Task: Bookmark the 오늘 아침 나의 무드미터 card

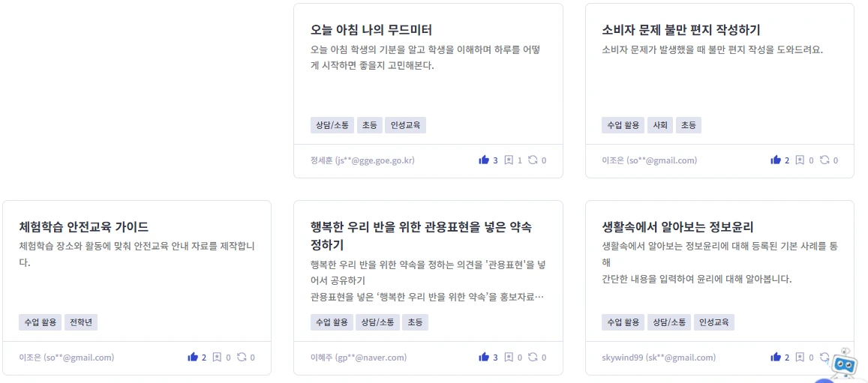Action: tap(508, 160)
